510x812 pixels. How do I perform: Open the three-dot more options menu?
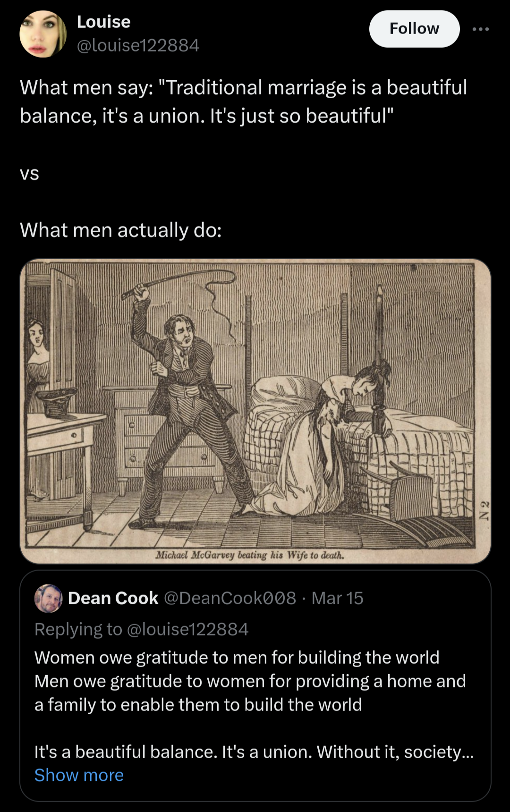481,29
